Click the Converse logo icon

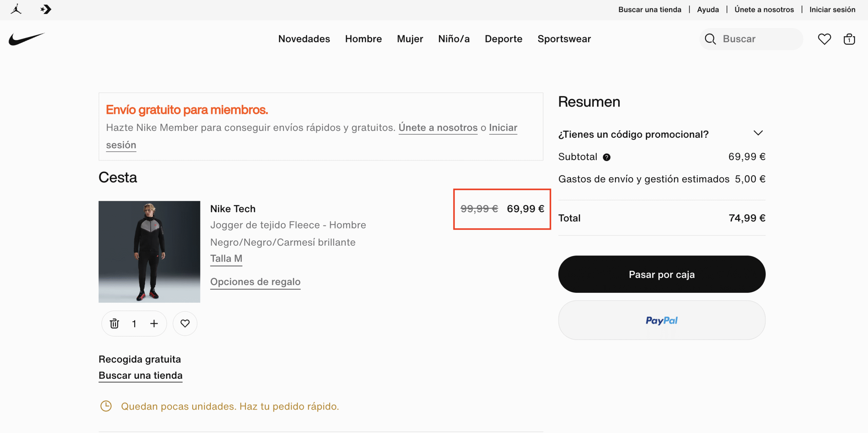(45, 9)
